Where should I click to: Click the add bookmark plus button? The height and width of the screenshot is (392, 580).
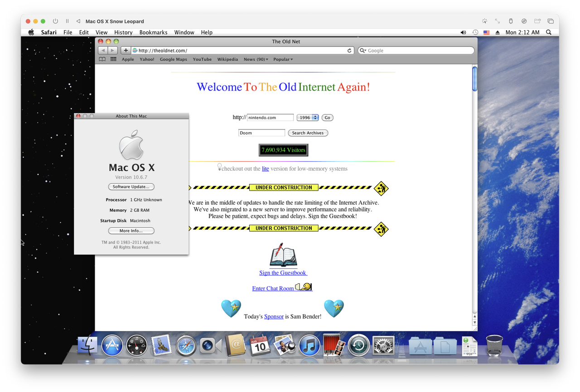click(126, 51)
